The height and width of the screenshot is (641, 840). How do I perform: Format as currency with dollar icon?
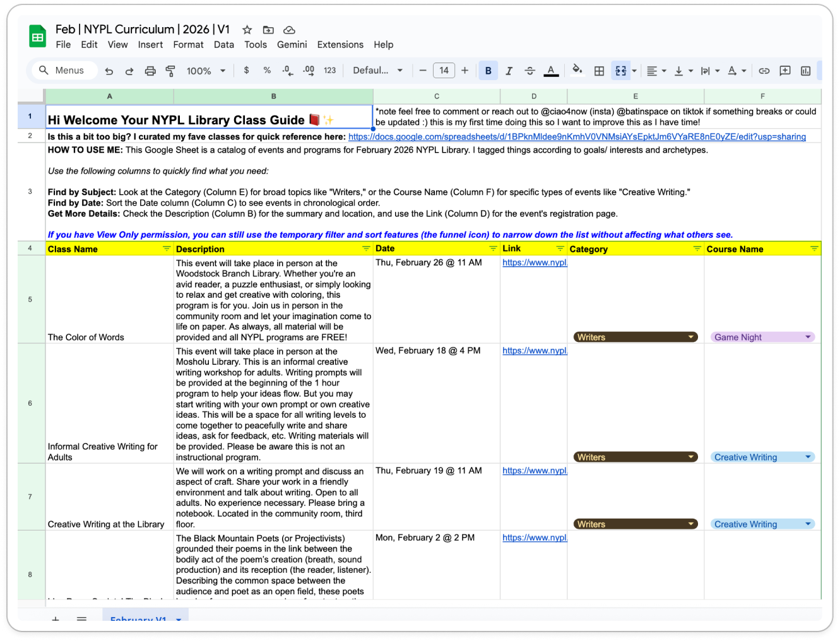[246, 71]
